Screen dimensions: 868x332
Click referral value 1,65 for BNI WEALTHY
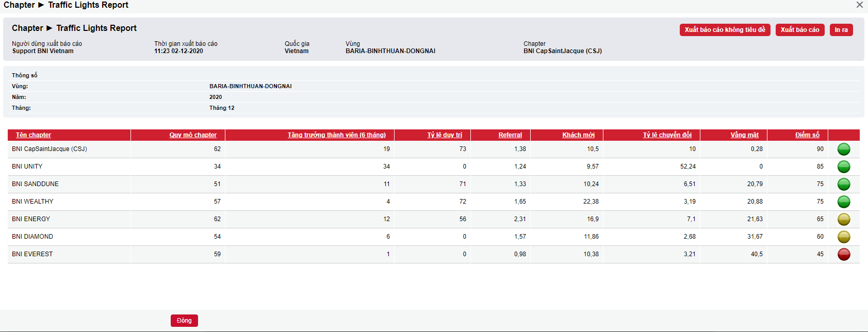(x=520, y=202)
